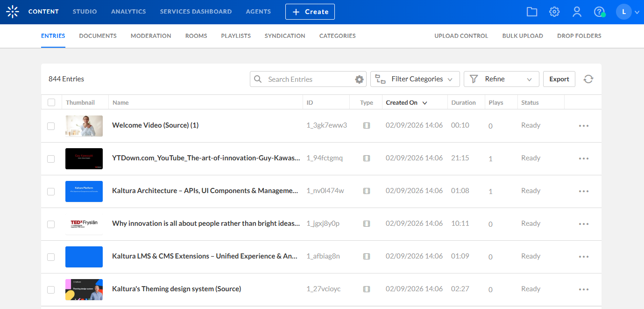Viewport: 644px width, 309px height.
Task: Open actions menu for Welcome Video entry
Action: coord(584,126)
